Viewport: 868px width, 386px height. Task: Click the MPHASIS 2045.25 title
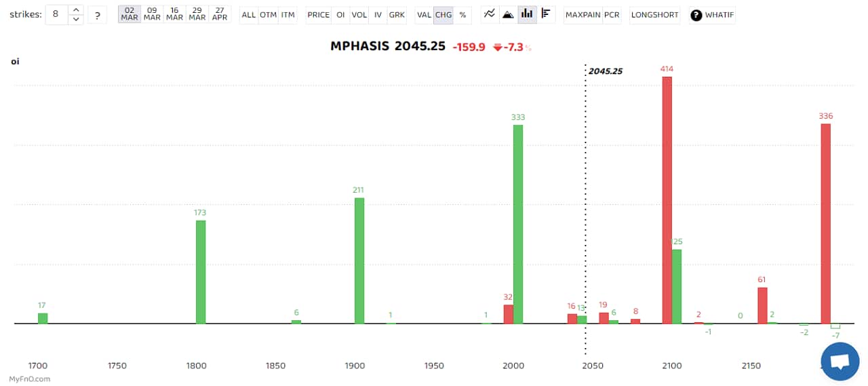click(388, 46)
